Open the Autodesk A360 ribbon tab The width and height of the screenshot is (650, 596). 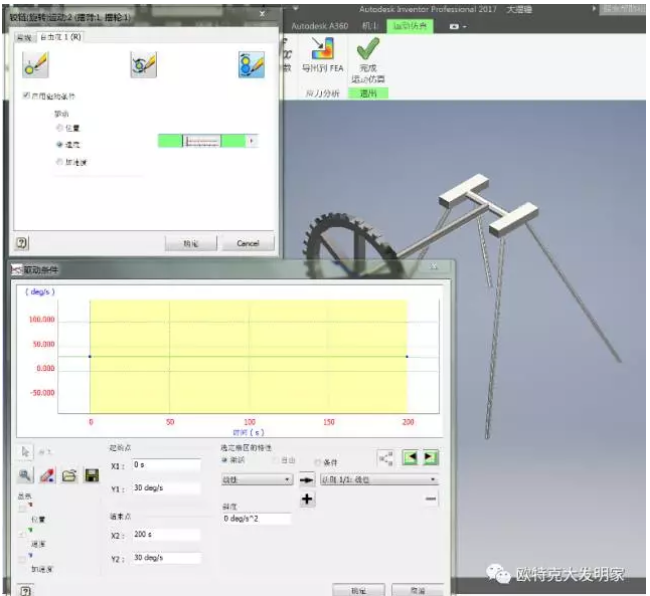320,26
